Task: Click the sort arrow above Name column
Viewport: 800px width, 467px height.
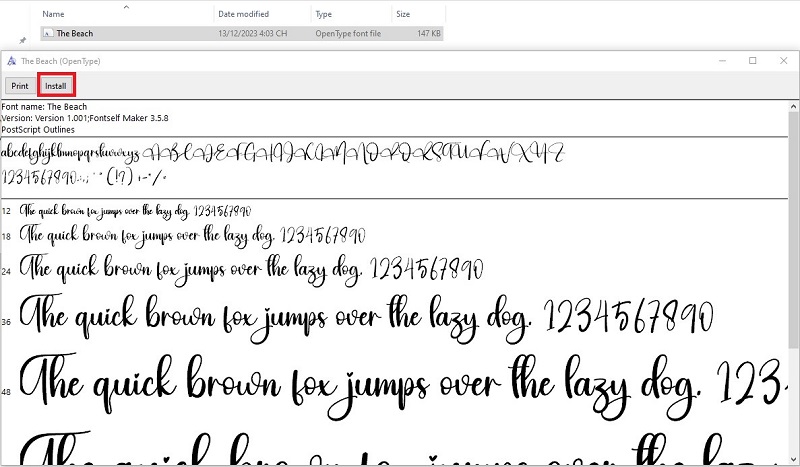Action: tap(125, 6)
